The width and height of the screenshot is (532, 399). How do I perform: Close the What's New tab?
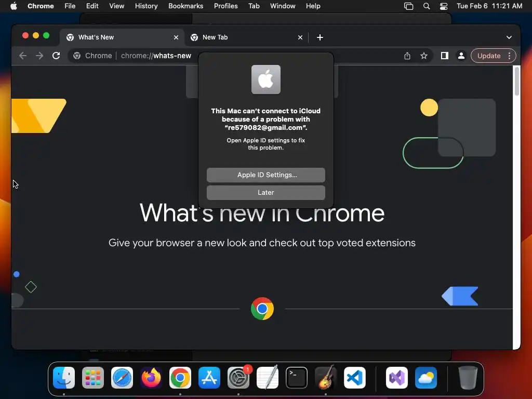[176, 37]
